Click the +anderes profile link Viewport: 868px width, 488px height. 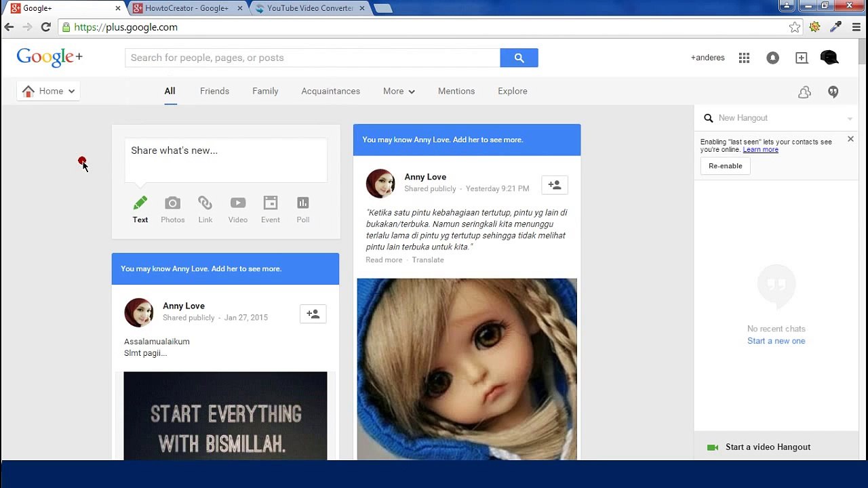(x=707, y=58)
